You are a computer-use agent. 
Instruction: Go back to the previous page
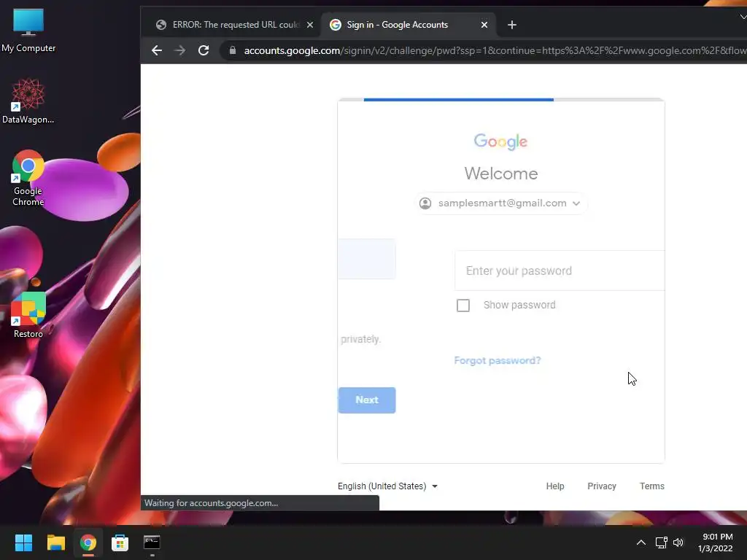tap(157, 50)
